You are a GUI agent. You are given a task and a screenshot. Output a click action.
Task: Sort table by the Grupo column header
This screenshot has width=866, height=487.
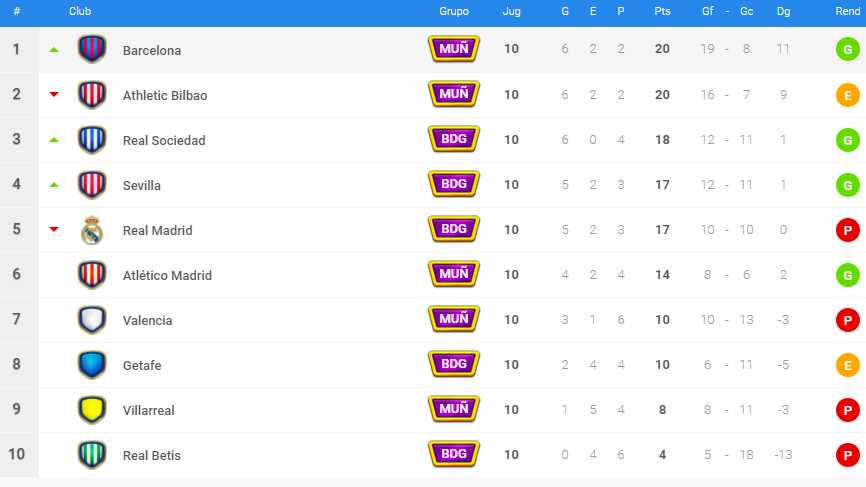click(454, 11)
